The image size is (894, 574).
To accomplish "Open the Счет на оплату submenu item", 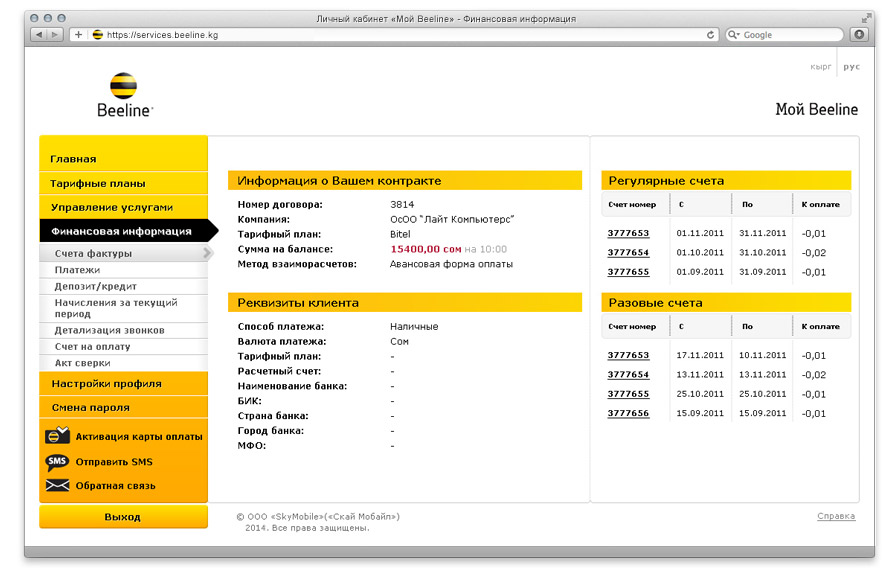I will coord(123,347).
